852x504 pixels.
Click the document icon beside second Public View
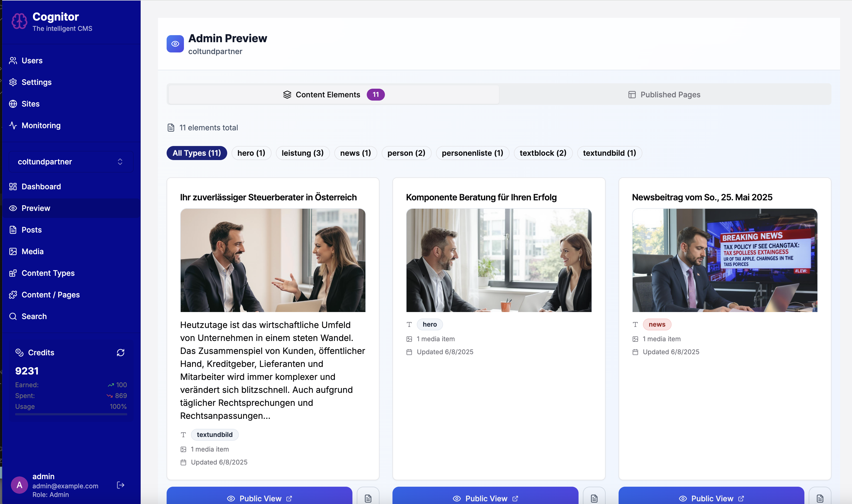(594, 498)
